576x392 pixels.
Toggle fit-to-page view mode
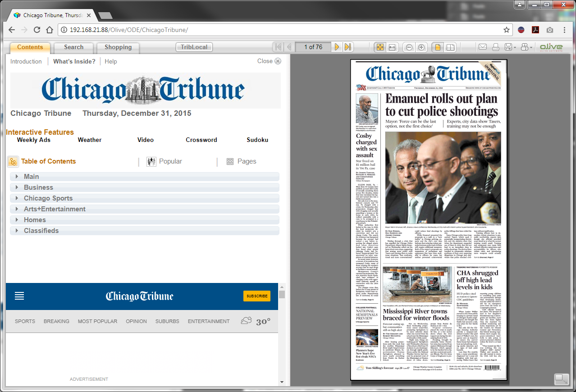coord(380,47)
